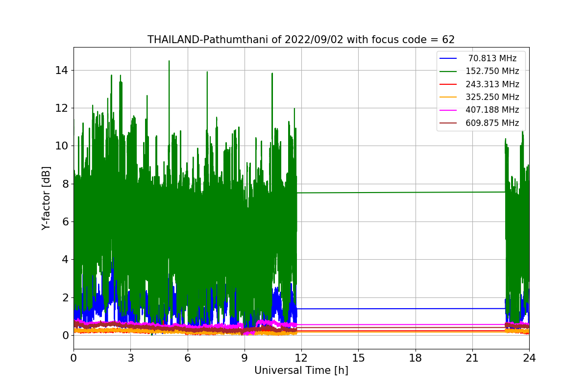The height and width of the screenshot is (392, 588).
Task: Click x-axis tick label 15
Action: pos(358,358)
